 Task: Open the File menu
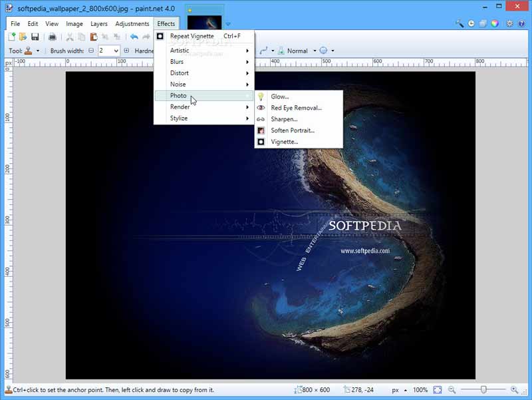[x=15, y=24]
